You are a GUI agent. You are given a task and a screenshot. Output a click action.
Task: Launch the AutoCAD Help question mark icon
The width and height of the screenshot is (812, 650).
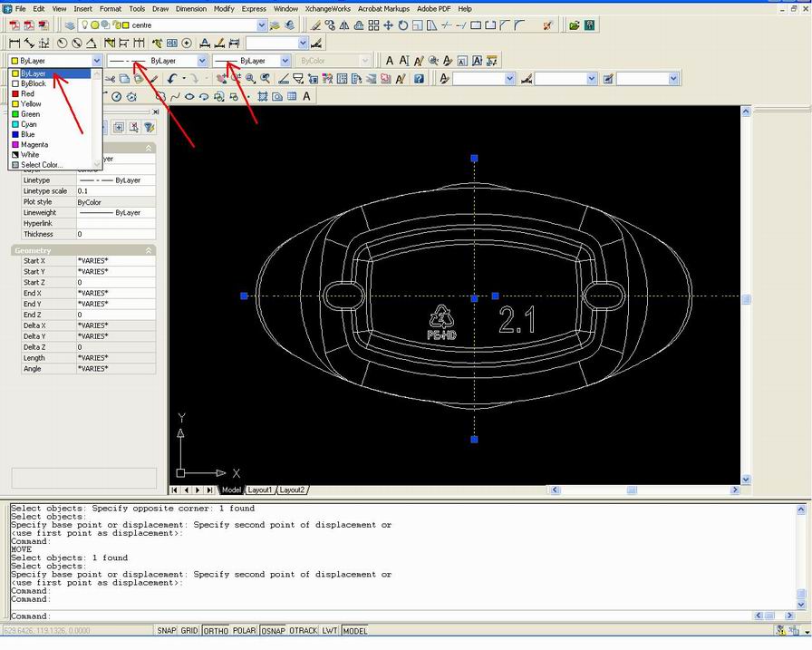coord(417,79)
